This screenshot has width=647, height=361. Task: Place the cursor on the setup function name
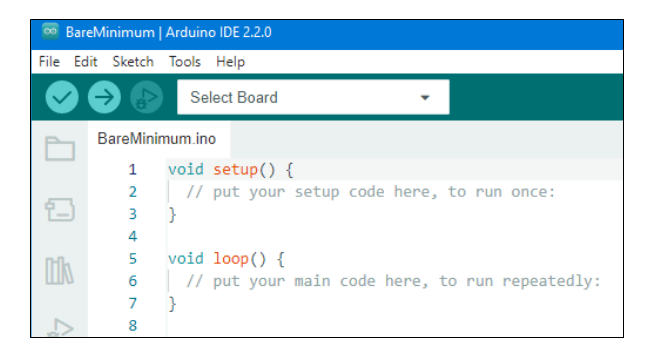click(x=235, y=170)
